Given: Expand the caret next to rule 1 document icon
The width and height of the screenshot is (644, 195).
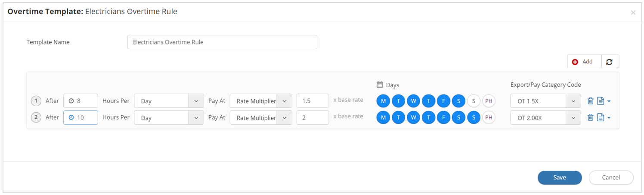Looking at the screenshot, I should pyautogui.click(x=609, y=101).
